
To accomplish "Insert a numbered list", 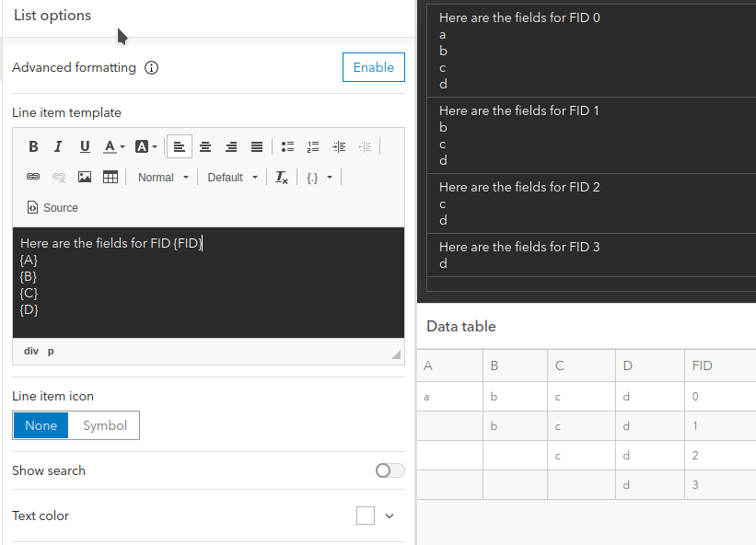I will (313, 146).
